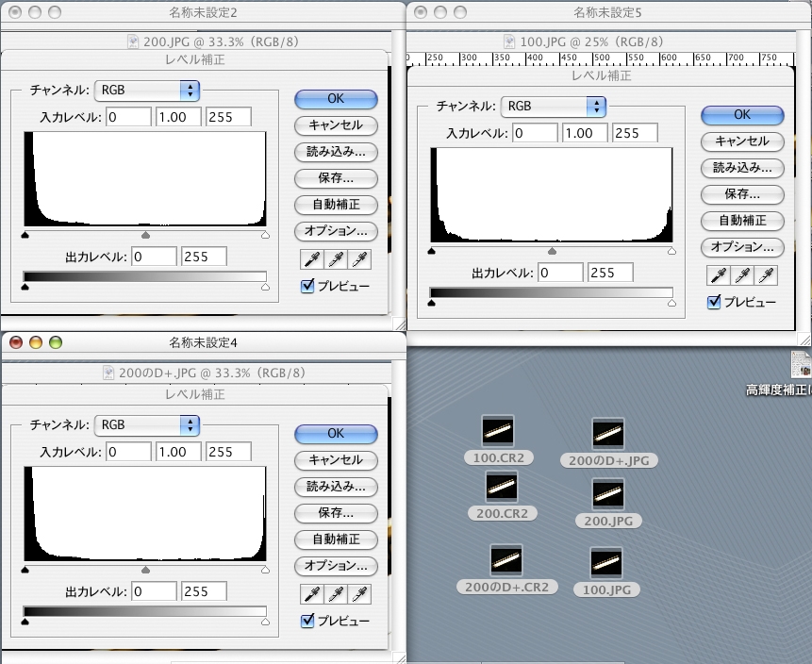The height and width of the screenshot is (664, 812).
Task: Select the 200のD+.CR2 desktop file icon
Action: (x=505, y=560)
